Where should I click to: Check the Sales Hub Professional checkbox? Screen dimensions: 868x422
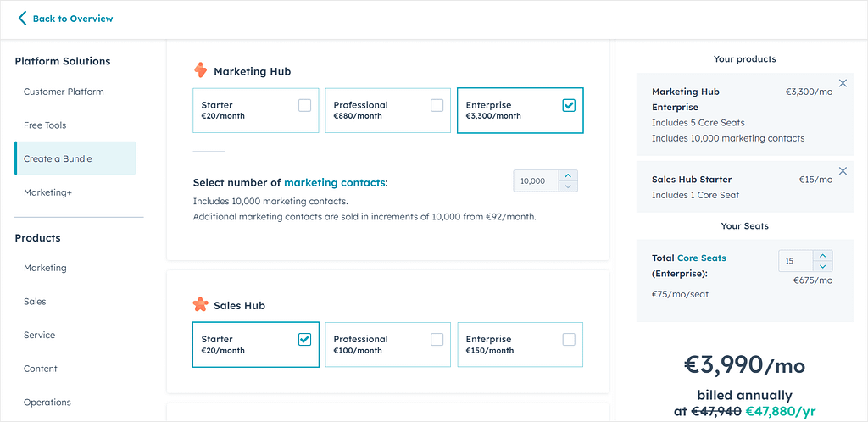click(437, 340)
